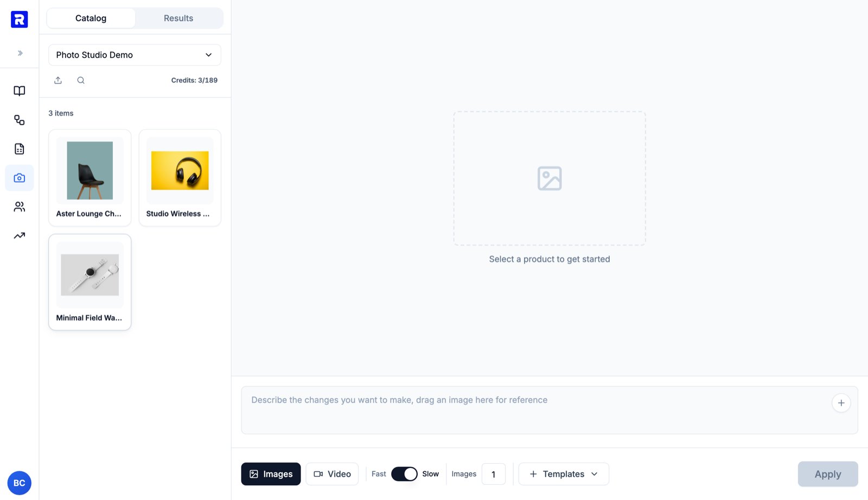Click the Images count input field
Viewport: 868px width, 500px height.
point(493,474)
